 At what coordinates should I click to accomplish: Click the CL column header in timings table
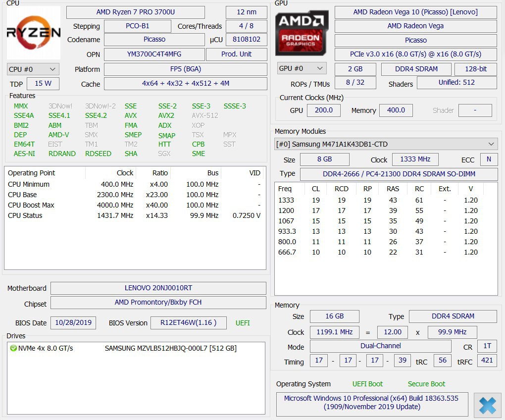point(316,189)
